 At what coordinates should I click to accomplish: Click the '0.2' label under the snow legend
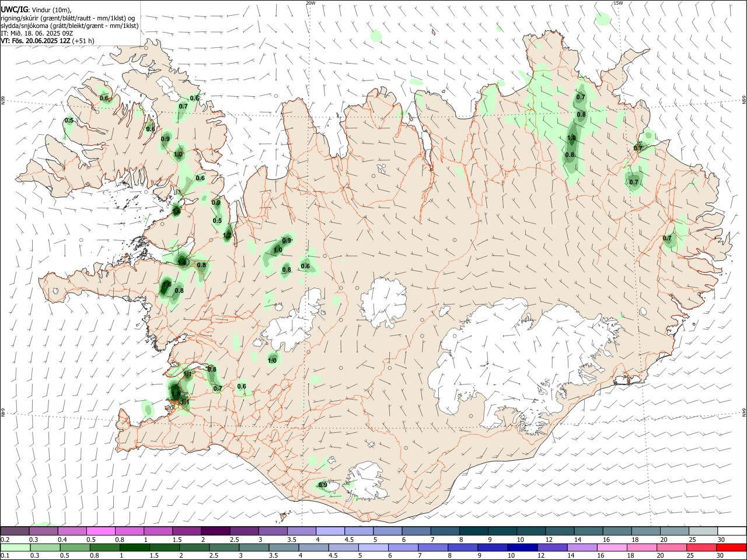click(x=5, y=540)
